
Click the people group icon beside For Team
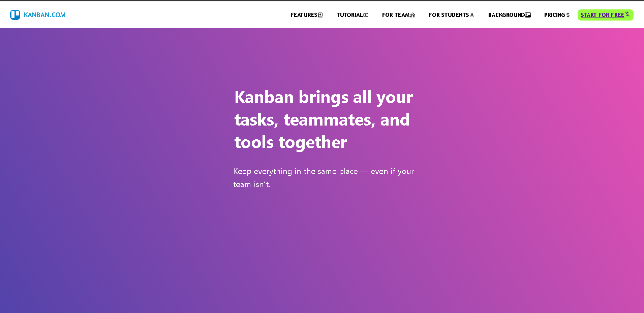pos(413,15)
